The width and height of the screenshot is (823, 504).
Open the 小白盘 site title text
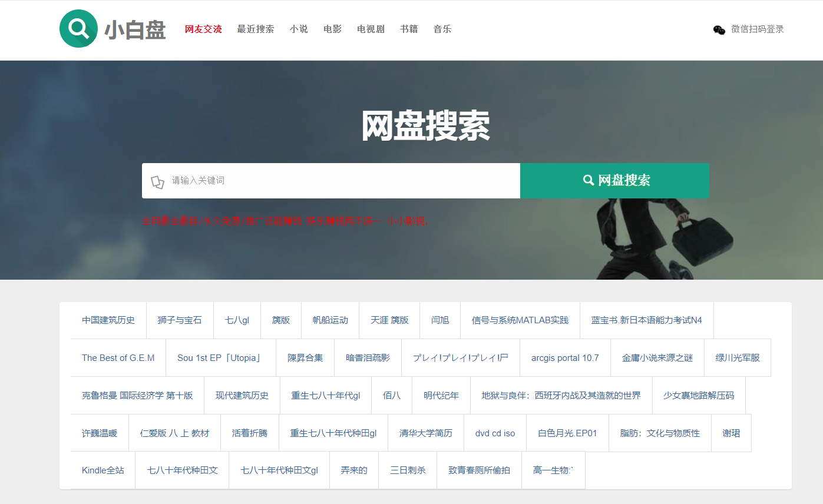tap(135, 30)
